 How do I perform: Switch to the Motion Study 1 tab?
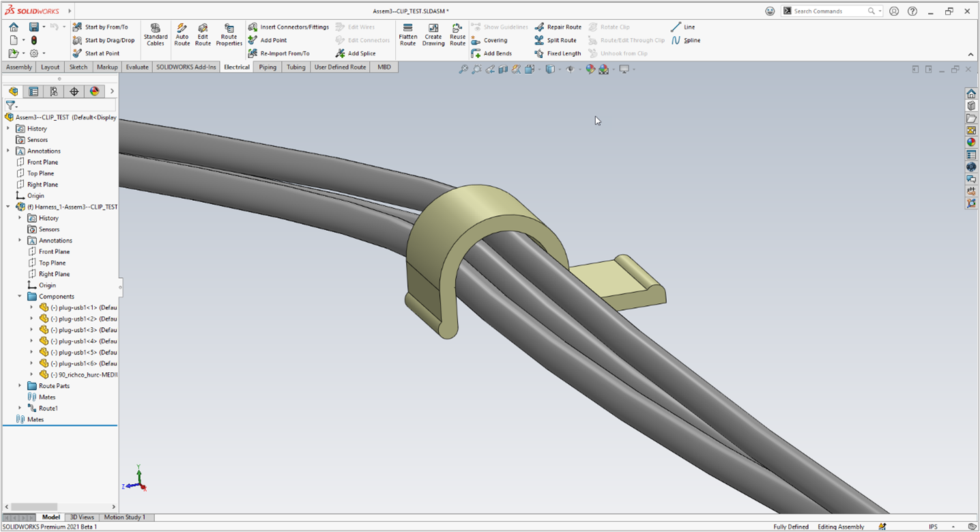(125, 517)
